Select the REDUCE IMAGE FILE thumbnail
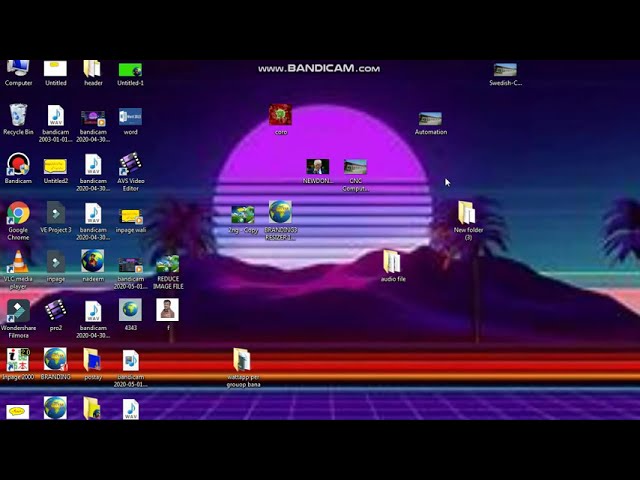Viewport: 640px width, 480px height. tap(168, 272)
